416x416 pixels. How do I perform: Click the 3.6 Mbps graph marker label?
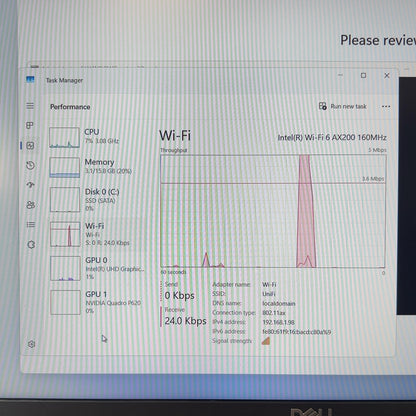point(373,179)
